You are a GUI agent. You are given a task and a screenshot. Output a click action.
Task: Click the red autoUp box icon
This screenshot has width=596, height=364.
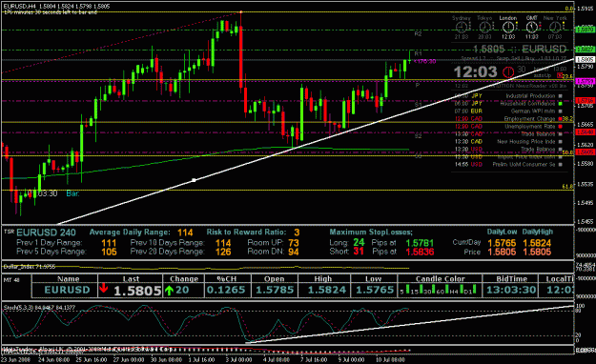[560, 75]
